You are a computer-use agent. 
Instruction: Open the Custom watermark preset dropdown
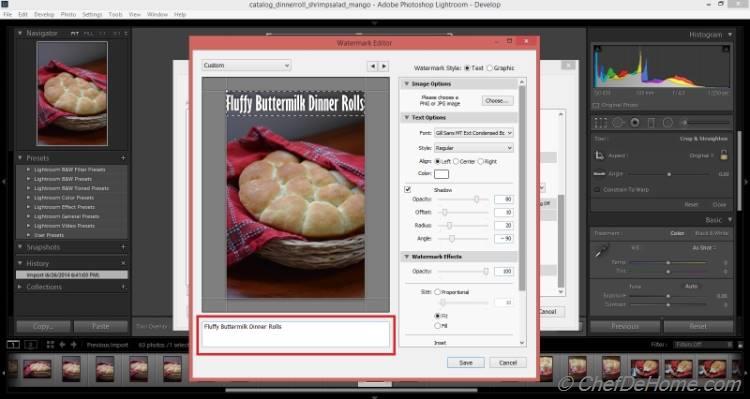click(246, 66)
